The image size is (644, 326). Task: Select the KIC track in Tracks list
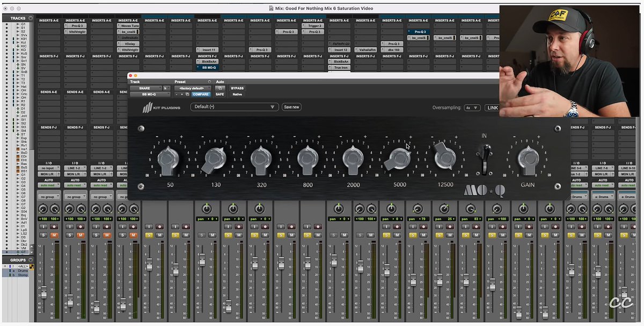coord(24,46)
